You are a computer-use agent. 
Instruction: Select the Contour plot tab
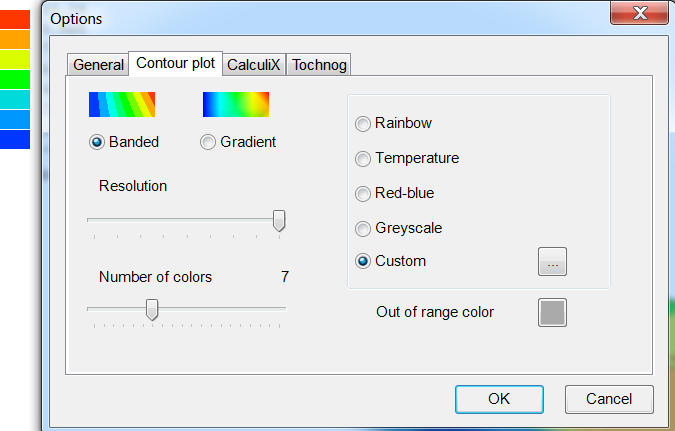pos(175,63)
